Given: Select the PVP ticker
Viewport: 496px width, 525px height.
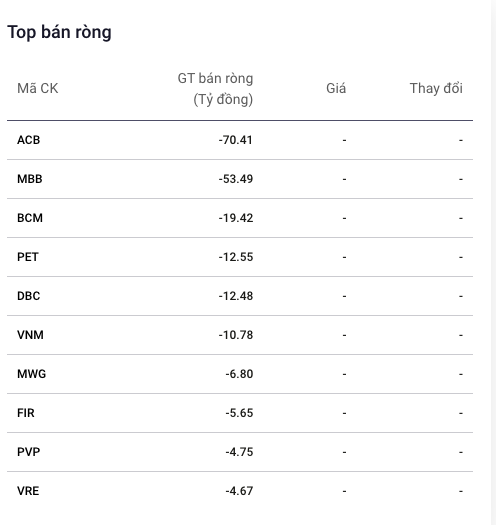Looking at the screenshot, I should click(28, 452).
